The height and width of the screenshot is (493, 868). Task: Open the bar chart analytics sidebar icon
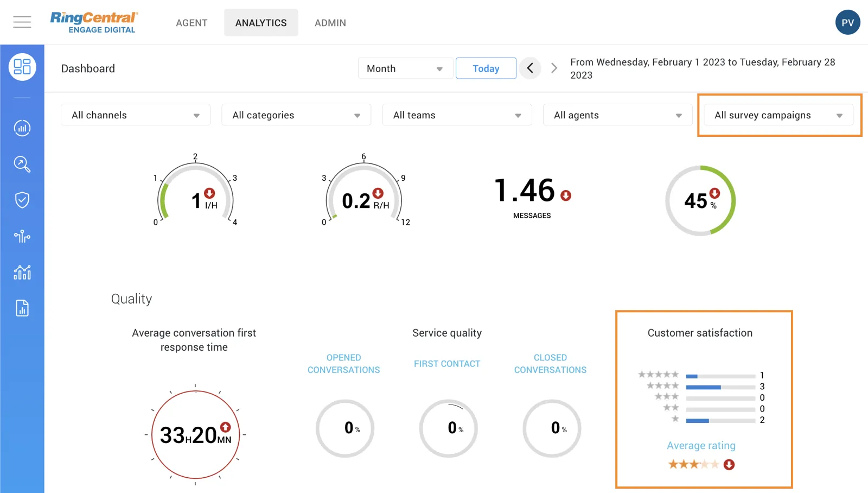22,128
